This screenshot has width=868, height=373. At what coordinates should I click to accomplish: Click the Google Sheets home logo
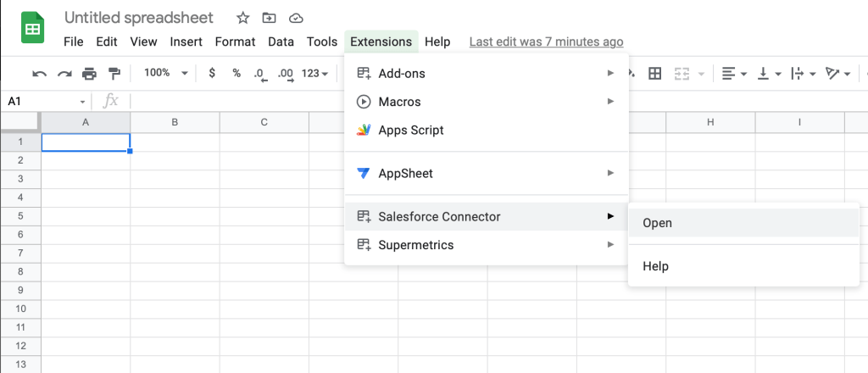pos(33,28)
